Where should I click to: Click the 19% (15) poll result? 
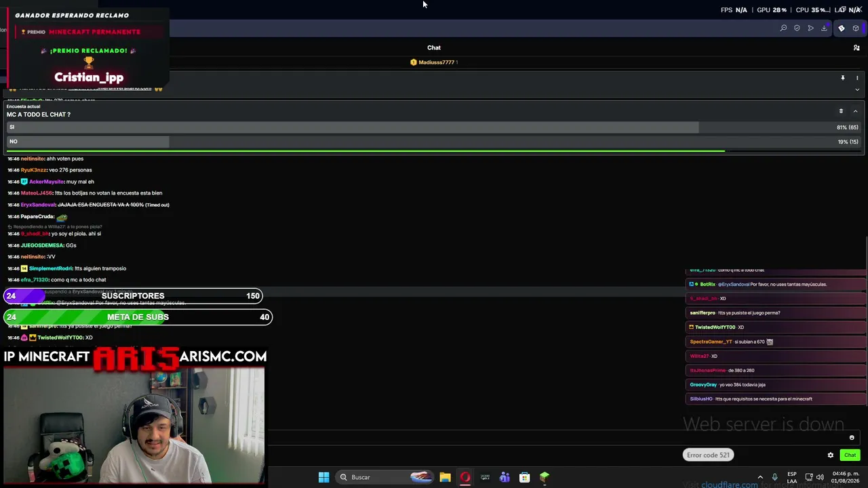[x=848, y=142]
